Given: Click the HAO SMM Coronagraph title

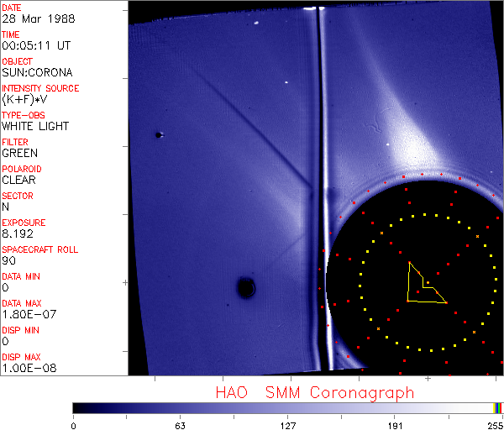Looking at the screenshot, I should (x=314, y=392).
